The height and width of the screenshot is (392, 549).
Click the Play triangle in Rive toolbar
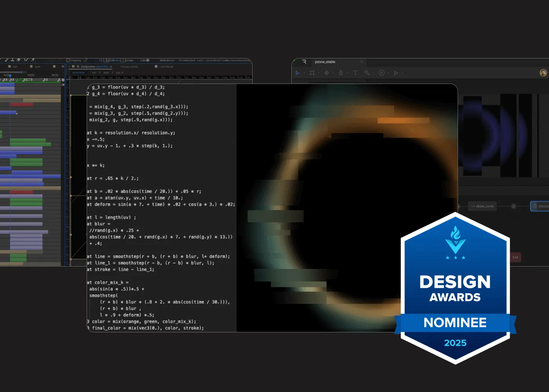(396, 73)
